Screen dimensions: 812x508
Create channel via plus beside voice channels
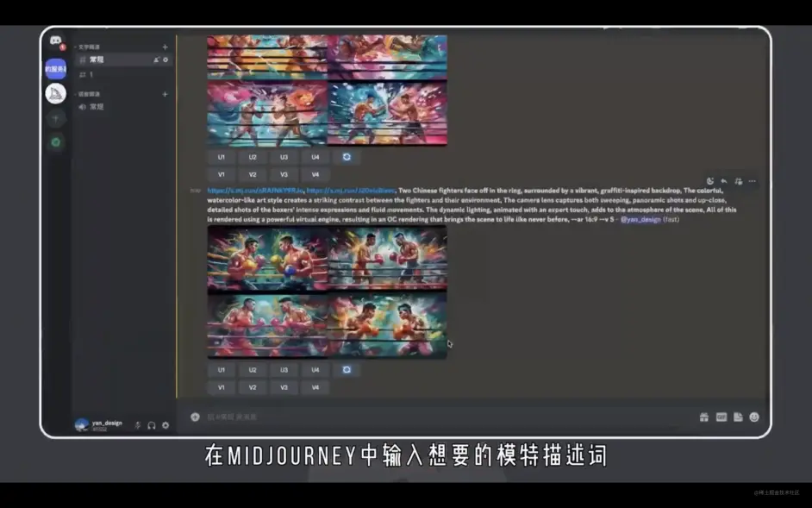(x=165, y=94)
